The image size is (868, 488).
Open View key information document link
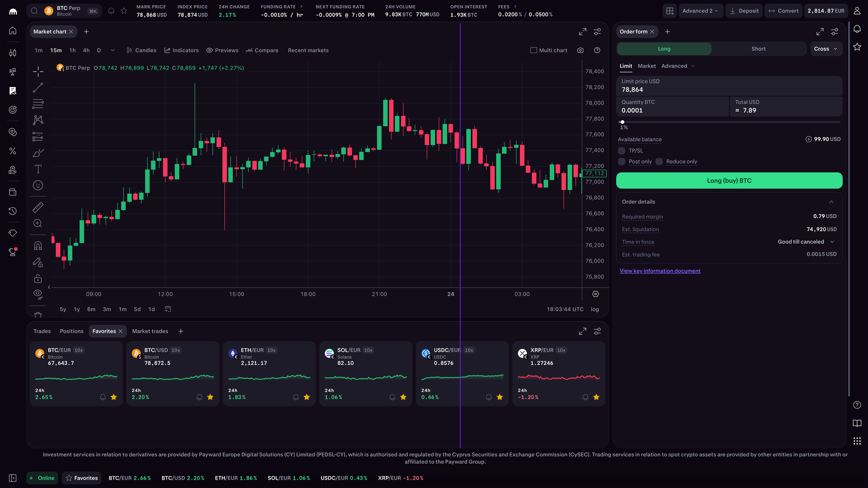[660, 271]
